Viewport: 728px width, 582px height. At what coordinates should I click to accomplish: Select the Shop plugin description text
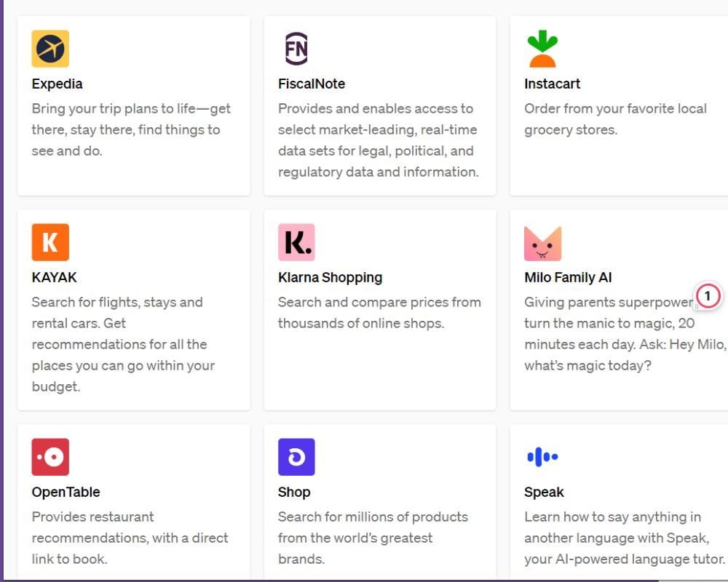tap(373, 538)
